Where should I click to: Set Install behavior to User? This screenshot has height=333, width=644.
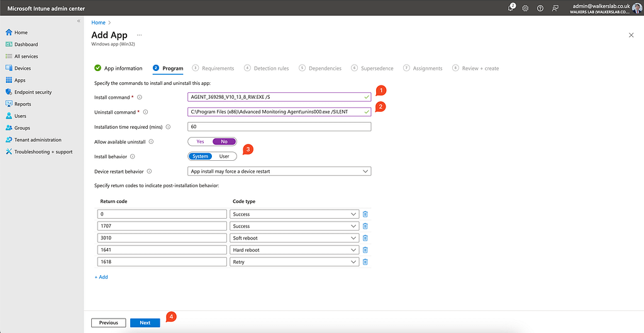224,156
